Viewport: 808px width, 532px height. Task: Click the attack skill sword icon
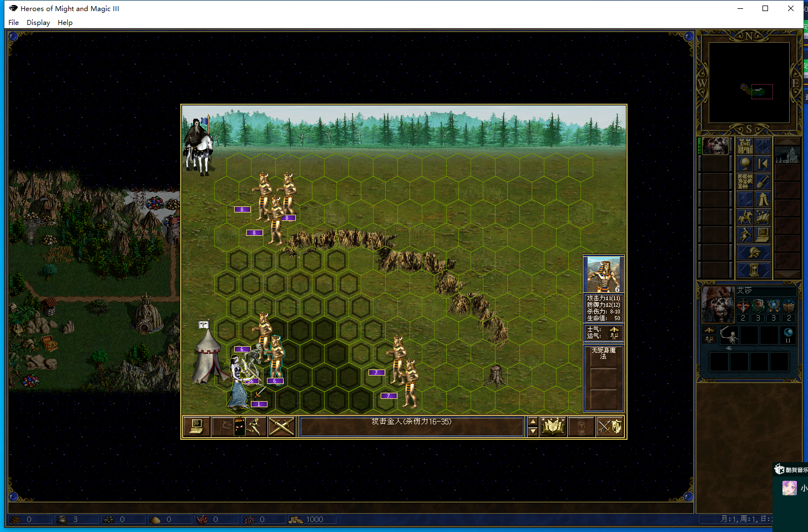[743, 306]
